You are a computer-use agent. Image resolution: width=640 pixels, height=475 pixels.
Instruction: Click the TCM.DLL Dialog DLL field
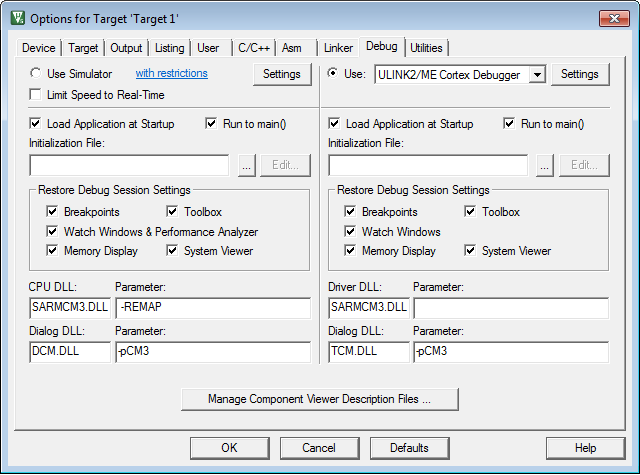(369, 352)
